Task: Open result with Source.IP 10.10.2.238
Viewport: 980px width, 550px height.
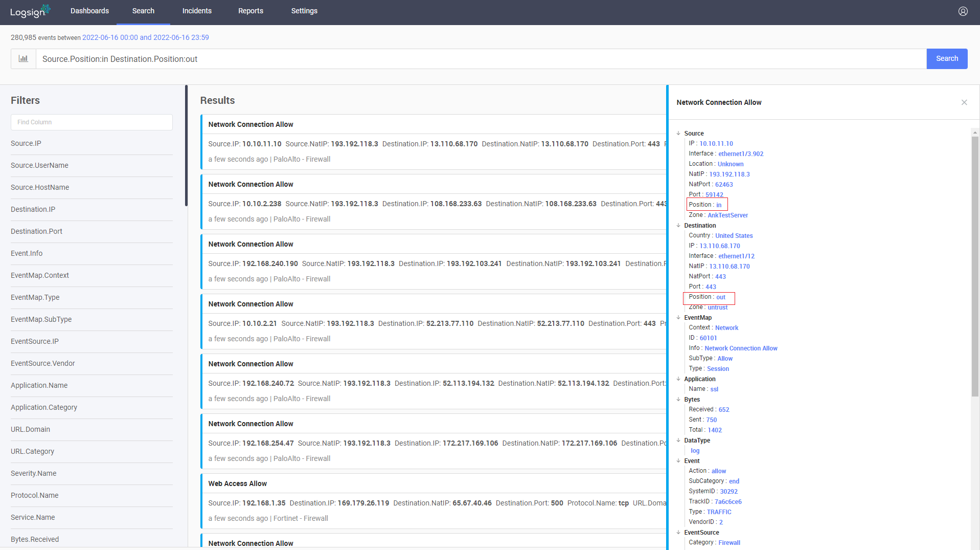Action: 434,202
